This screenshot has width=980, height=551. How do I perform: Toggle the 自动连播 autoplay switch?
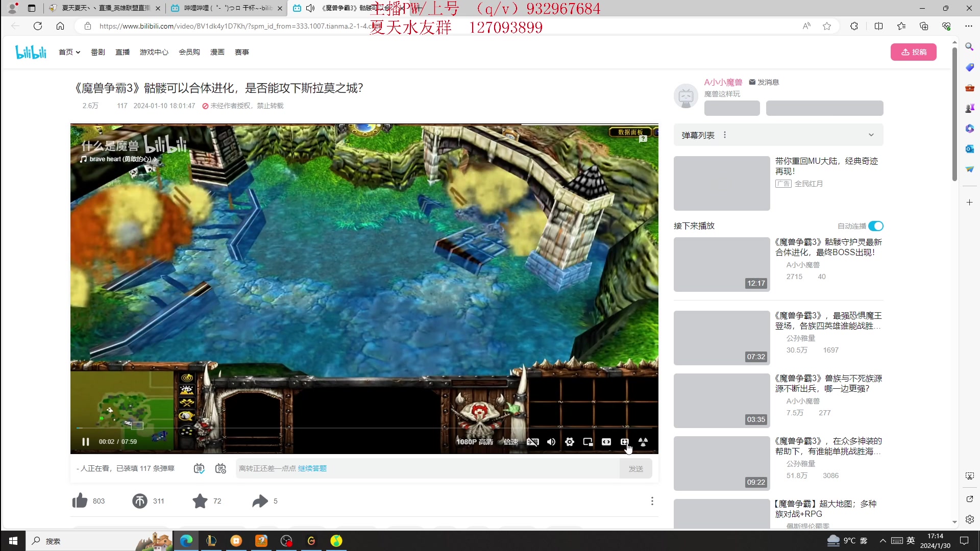pos(876,226)
